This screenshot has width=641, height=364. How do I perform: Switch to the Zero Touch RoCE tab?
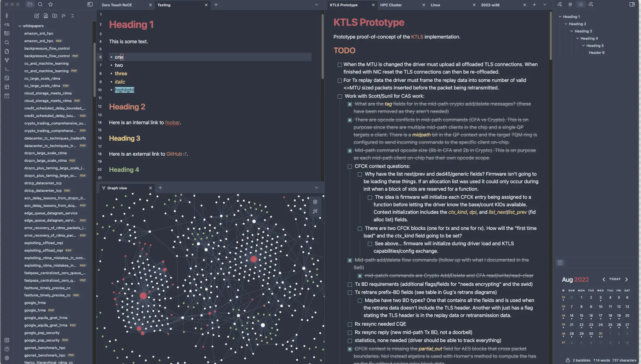(117, 5)
